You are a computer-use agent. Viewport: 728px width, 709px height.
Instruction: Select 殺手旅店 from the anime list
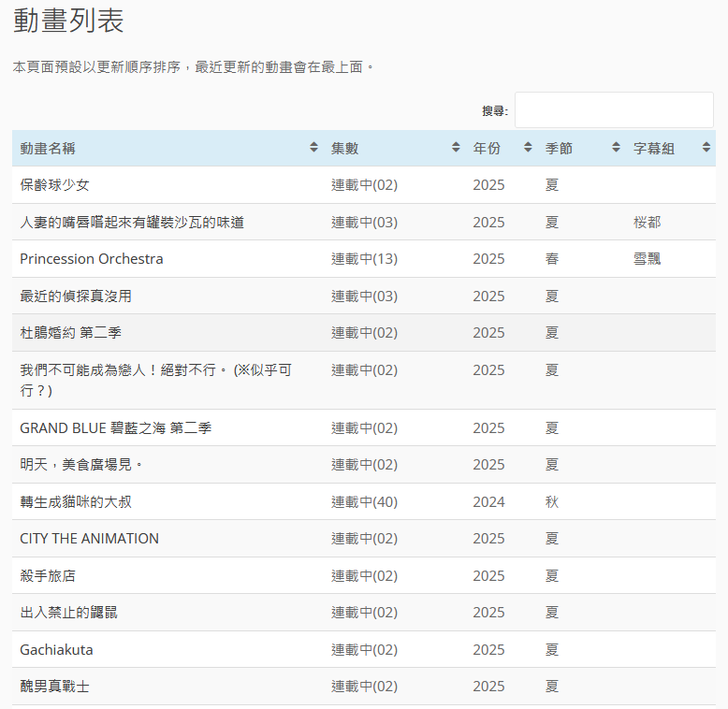coord(48,576)
